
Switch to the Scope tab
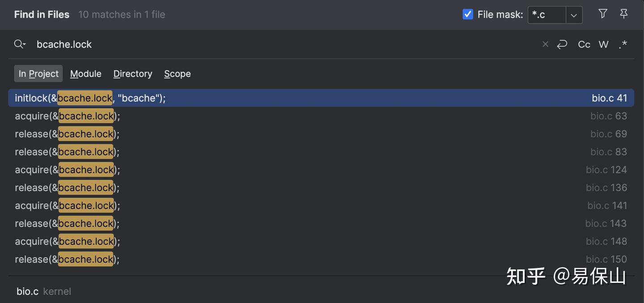tap(177, 73)
